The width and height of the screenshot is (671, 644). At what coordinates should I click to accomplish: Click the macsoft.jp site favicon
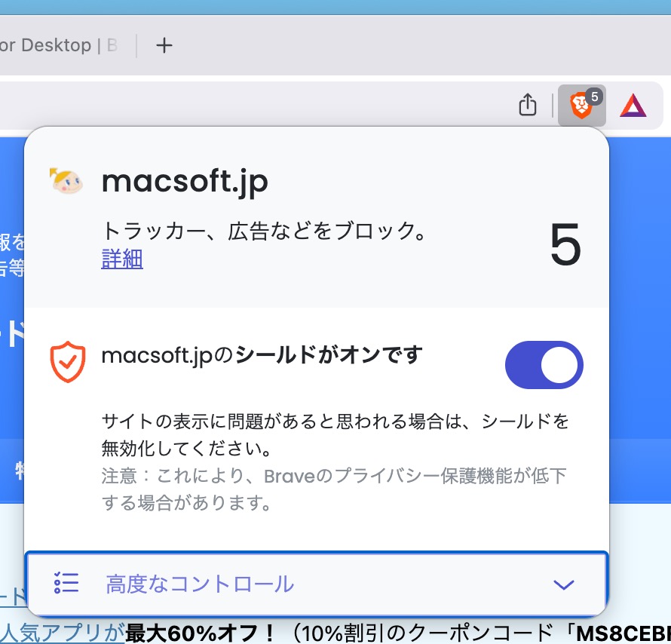[66, 181]
